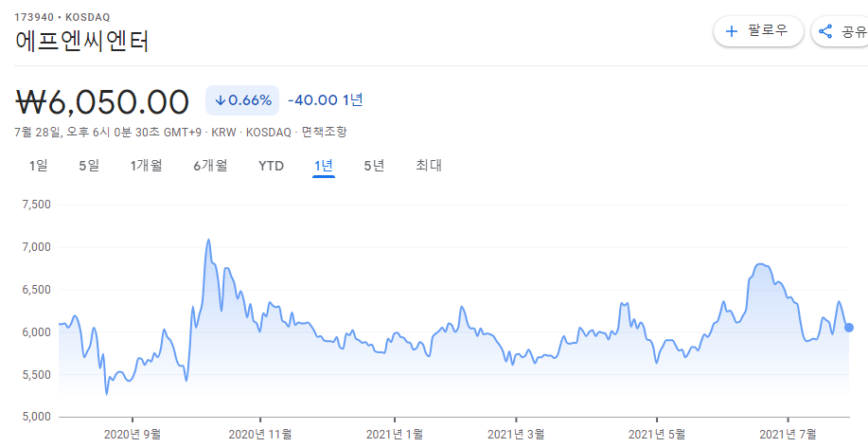The width and height of the screenshot is (868, 447).
Task: Click the 2021년 5월 x-axis label
Action: coord(657,434)
